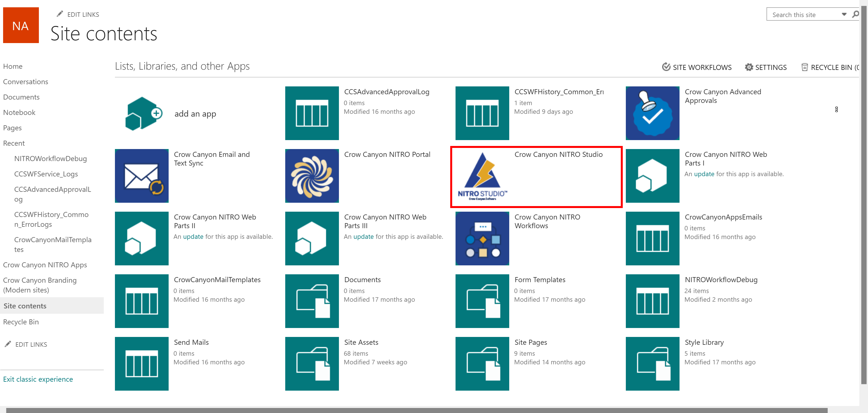Viewport: 868px width, 413px height.
Task: Open Crow Canyon NITRO Apps nav link
Action: coord(45,265)
